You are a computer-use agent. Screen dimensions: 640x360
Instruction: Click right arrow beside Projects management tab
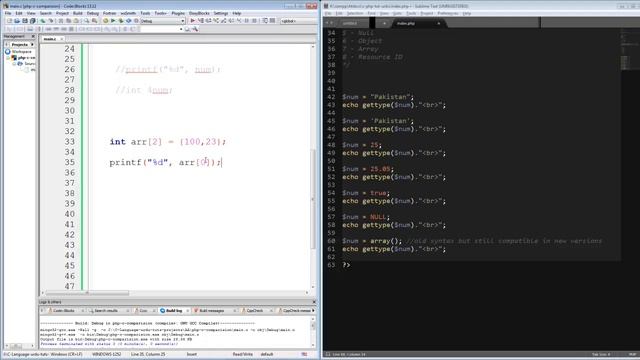pos(32,44)
